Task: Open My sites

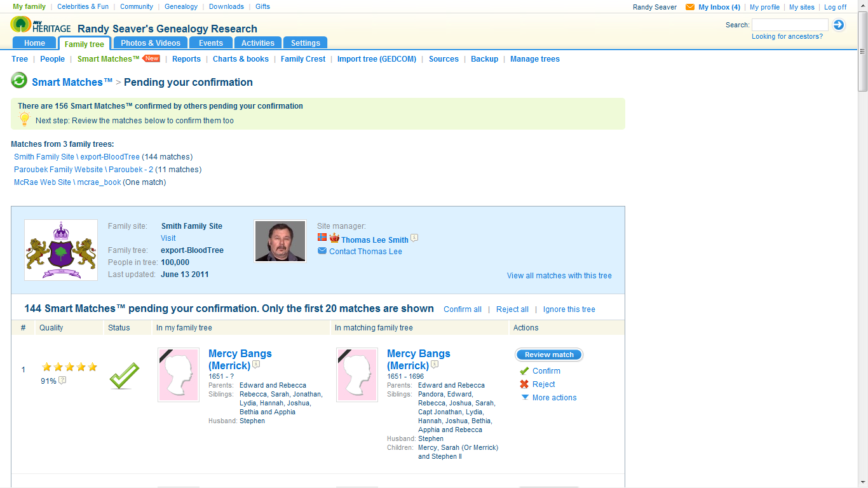Action: point(802,8)
